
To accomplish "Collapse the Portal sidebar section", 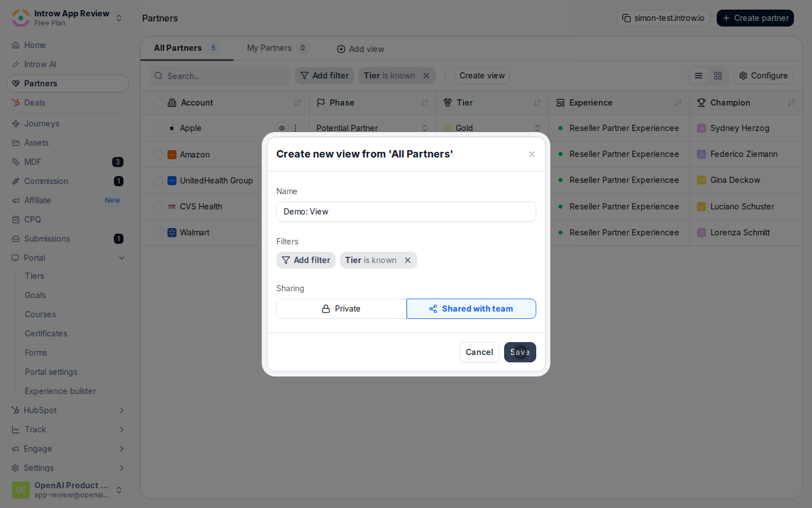I will click(x=122, y=258).
